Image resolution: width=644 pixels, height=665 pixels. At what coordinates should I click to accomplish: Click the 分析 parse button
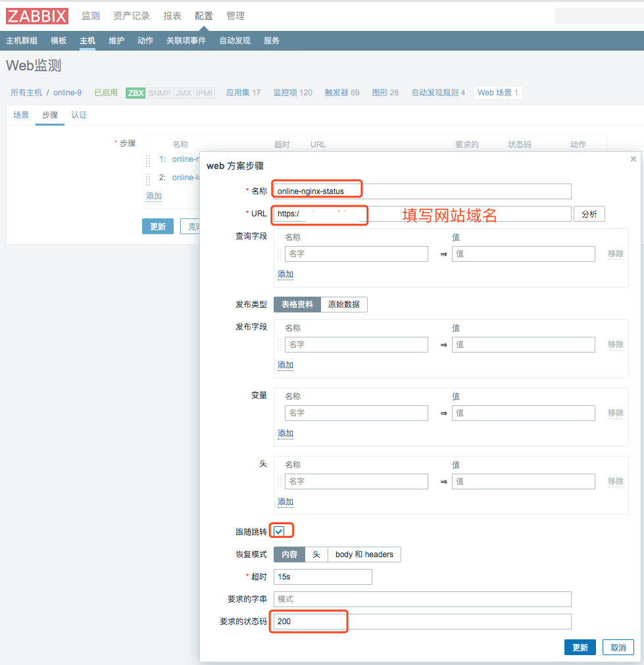coord(589,214)
